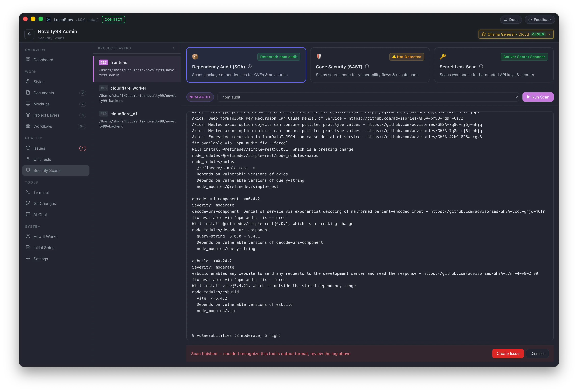Click the GHSA-vcc3-ghjq-m6fr advisory URL
578x392 pixels.
point(488,211)
